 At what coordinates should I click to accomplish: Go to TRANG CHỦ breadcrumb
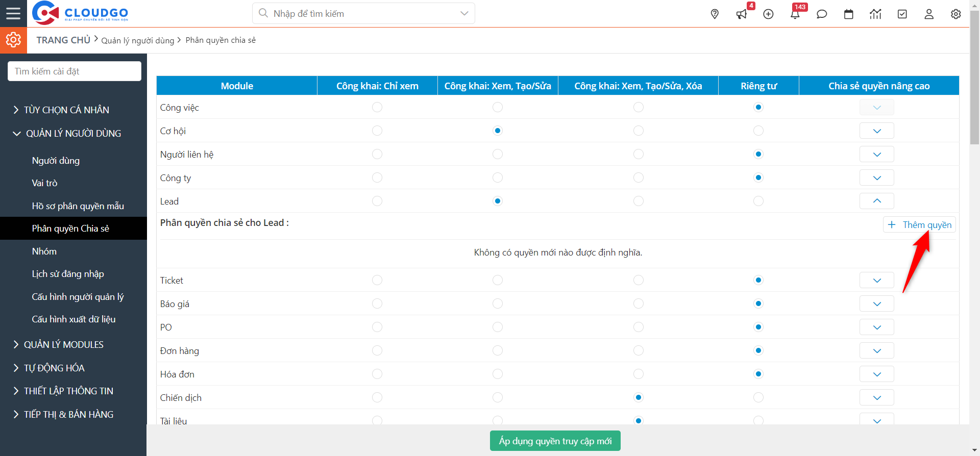pos(63,40)
